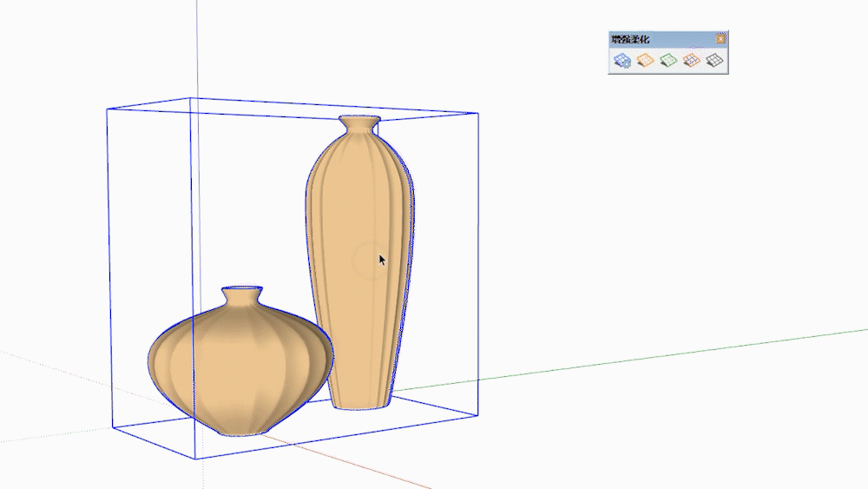Click the first orange grid soften icon
Image resolution: width=868 pixels, height=489 pixels.
click(645, 60)
